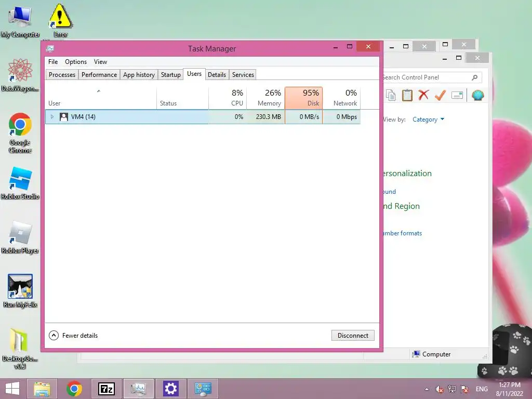The width and height of the screenshot is (532, 399).
Task: Open clock showing 1:27 PM
Action: pos(509,389)
